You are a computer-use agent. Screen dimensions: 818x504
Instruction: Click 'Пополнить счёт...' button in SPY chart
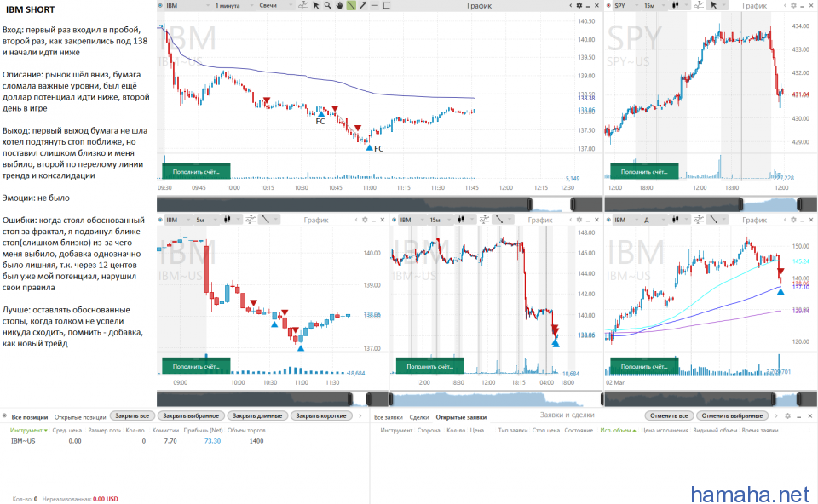pos(644,171)
